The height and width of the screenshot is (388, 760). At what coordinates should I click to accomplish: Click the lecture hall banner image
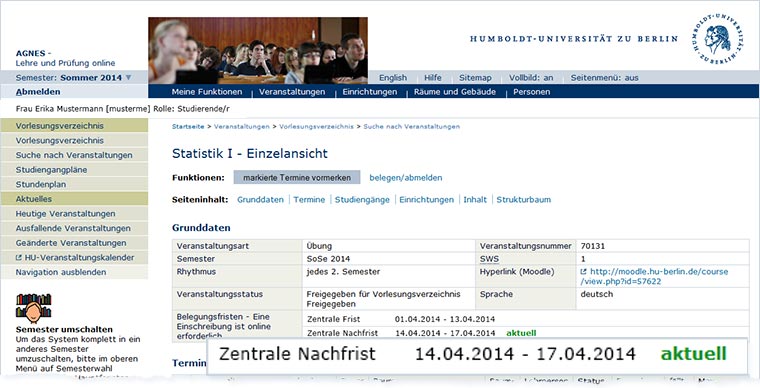tap(258, 51)
